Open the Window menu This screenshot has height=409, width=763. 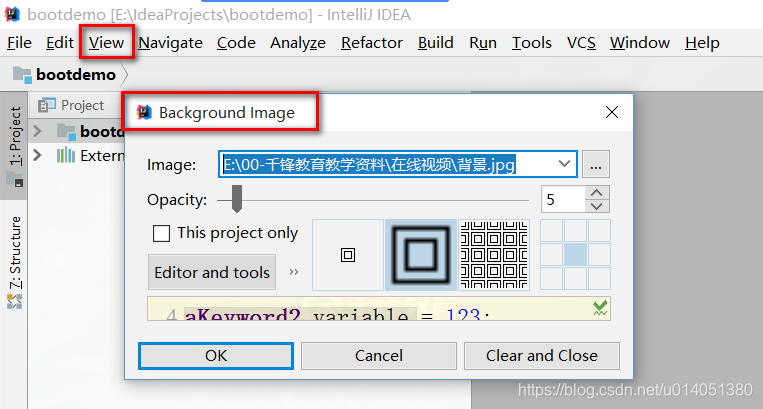640,43
